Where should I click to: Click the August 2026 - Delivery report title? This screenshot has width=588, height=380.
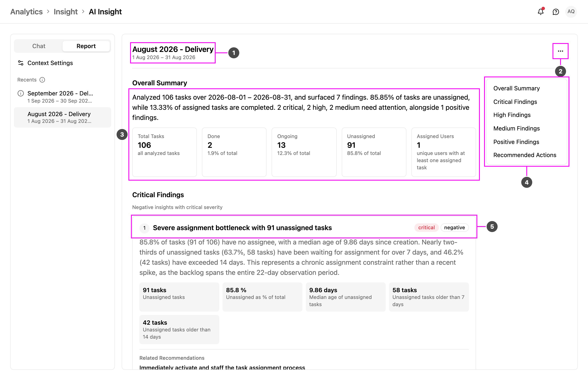pos(173,49)
